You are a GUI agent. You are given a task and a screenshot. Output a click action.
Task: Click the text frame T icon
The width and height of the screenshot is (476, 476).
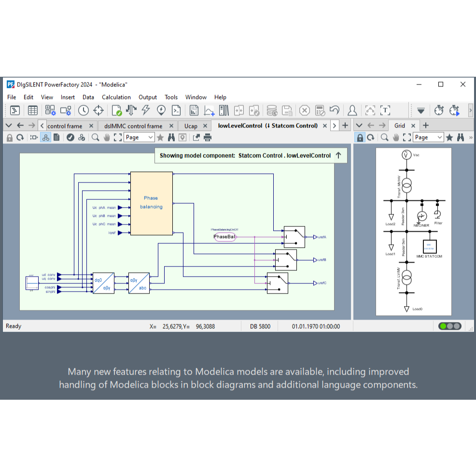coord(385,110)
